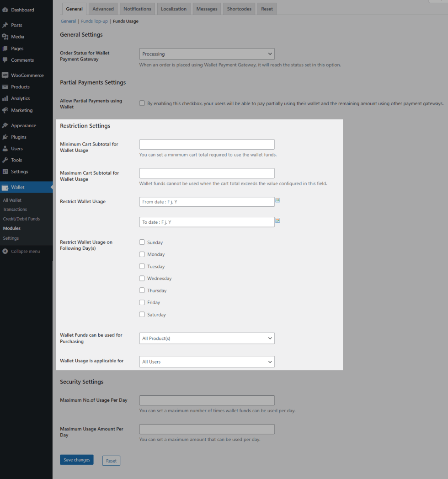
Task: Click the Maximum No.of Usage Per Day field
Action: pos(207,400)
